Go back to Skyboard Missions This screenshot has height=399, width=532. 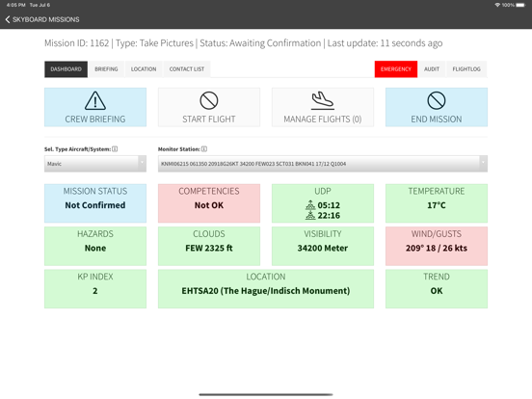pos(42,19)
